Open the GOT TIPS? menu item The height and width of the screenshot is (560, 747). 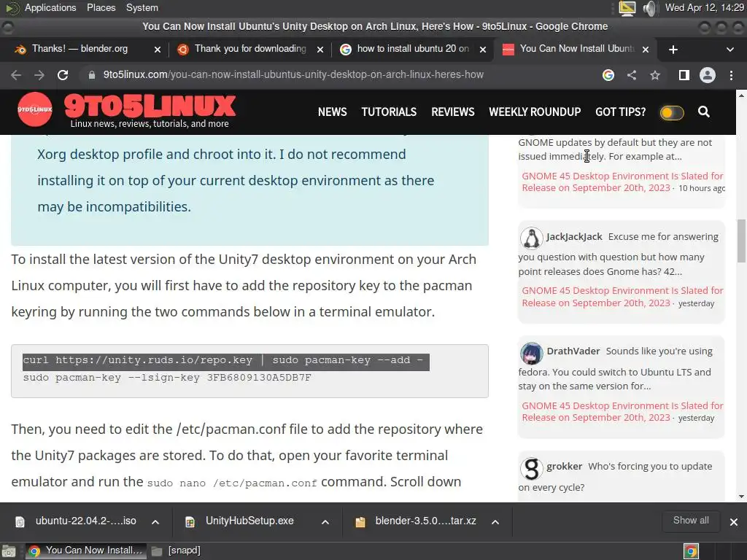coord(620,112)
